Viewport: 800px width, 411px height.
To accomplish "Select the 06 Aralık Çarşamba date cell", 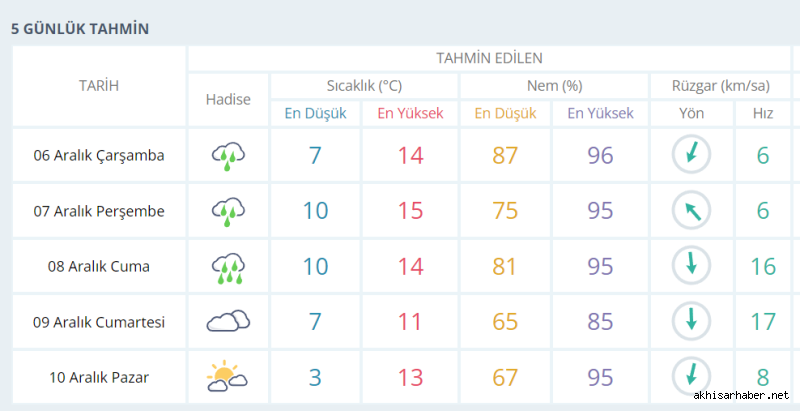I will (x=99, y=155).
